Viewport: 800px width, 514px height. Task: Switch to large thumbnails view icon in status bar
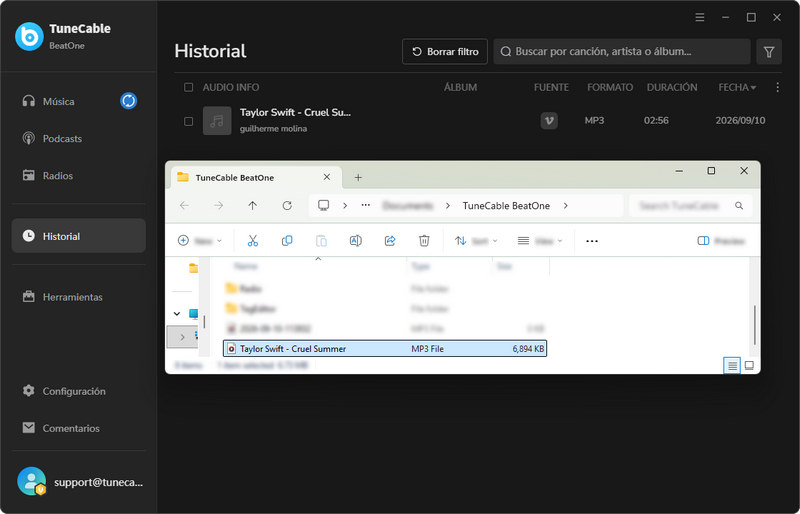pyautogui.click(x=749, y=365)
